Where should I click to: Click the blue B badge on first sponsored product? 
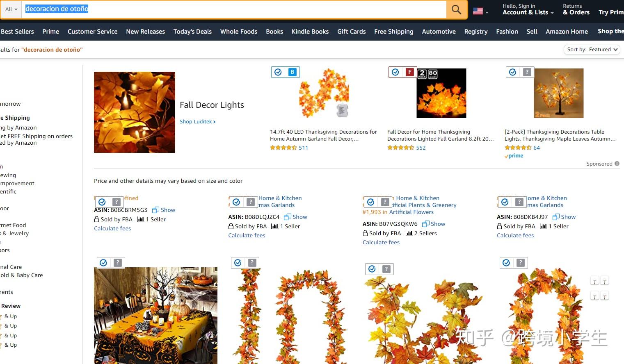[292, 72]
